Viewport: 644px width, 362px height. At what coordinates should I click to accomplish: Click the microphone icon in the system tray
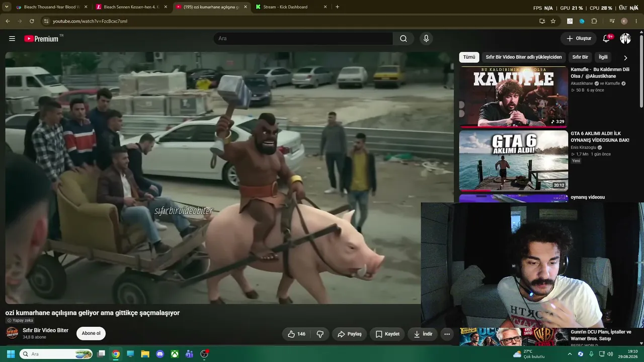click(591, 354)
